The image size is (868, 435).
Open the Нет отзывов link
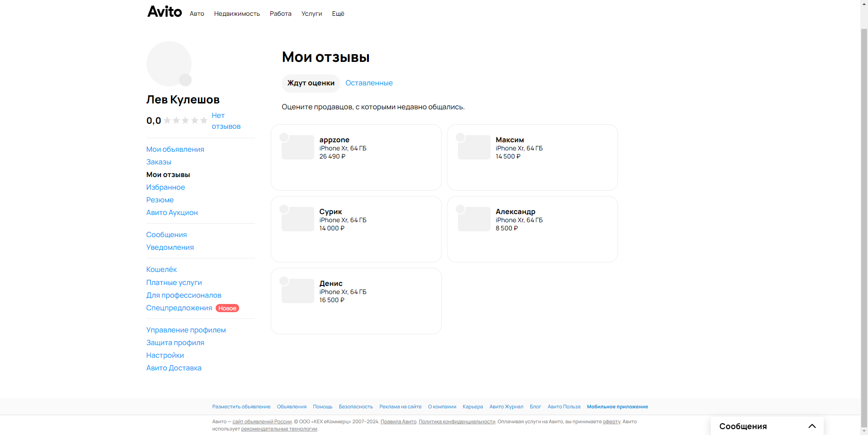click(x=226, y=121)
